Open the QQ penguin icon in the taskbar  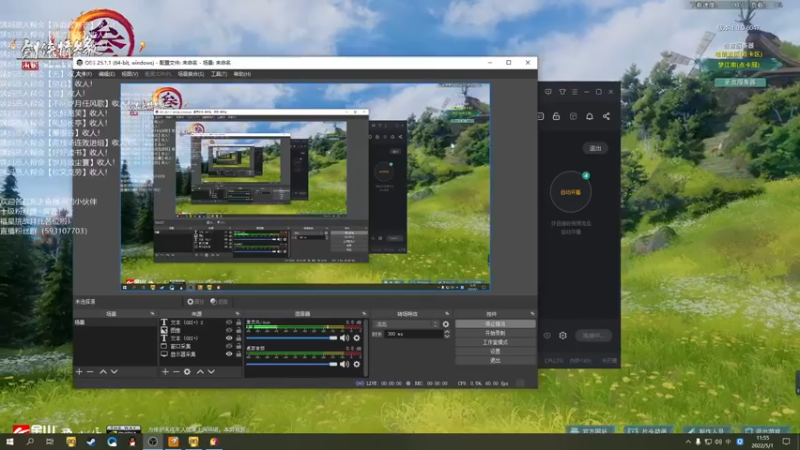coord(132,441)
